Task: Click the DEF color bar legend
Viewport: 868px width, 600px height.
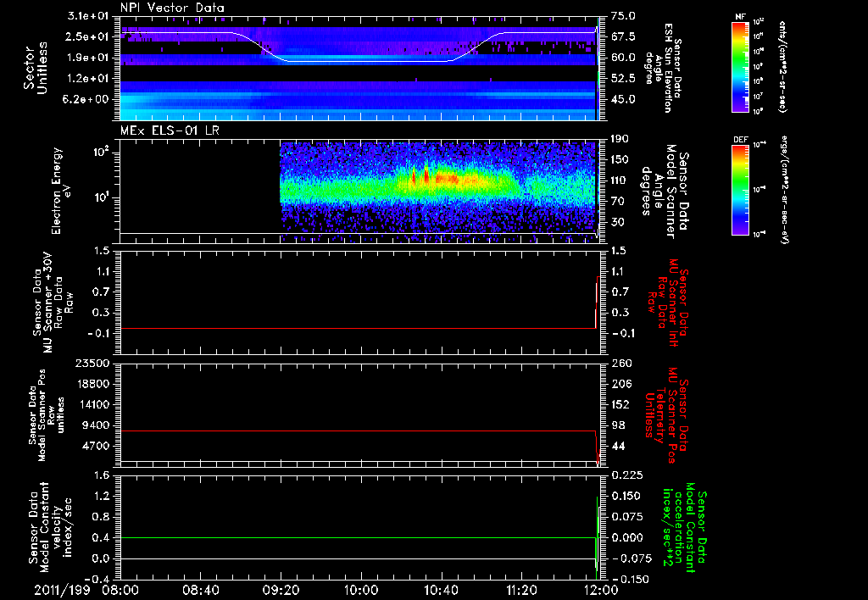Action: pyautogui.click(x=743, y=188)
